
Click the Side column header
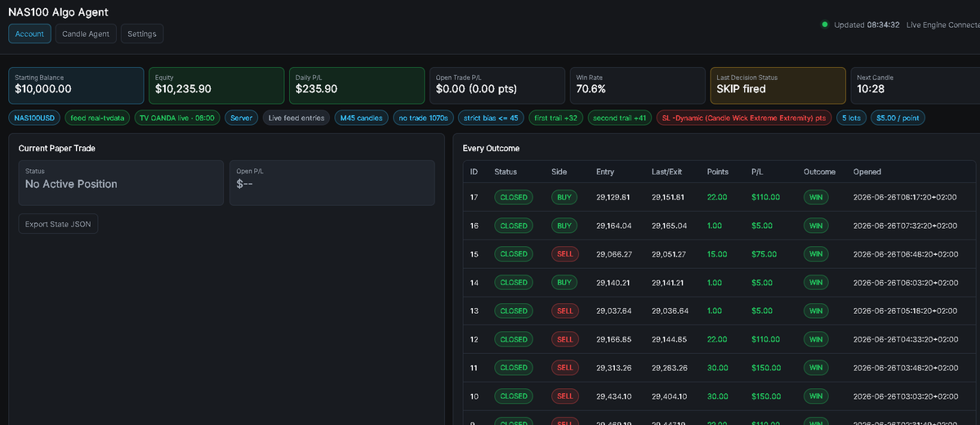(559, 172)
